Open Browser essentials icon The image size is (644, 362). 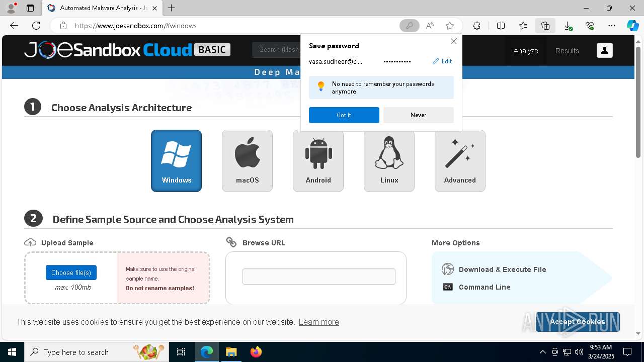pos(590,26)
